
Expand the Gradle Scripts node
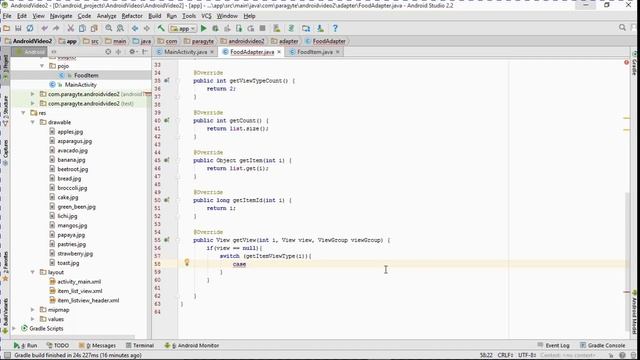[14, 328]
